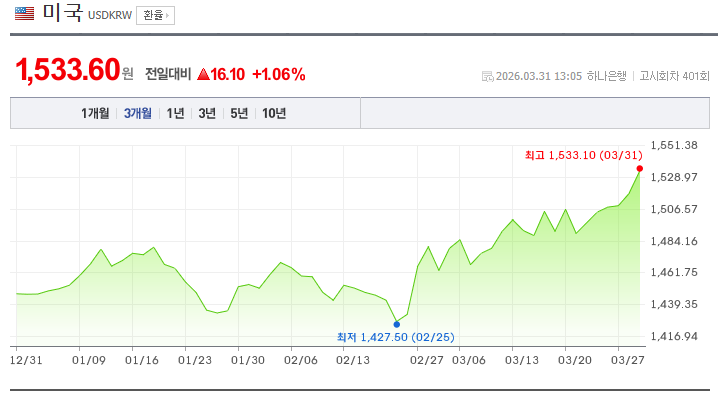Click the 2026.03.31 13:05 timestamp

tap(538, 76)
